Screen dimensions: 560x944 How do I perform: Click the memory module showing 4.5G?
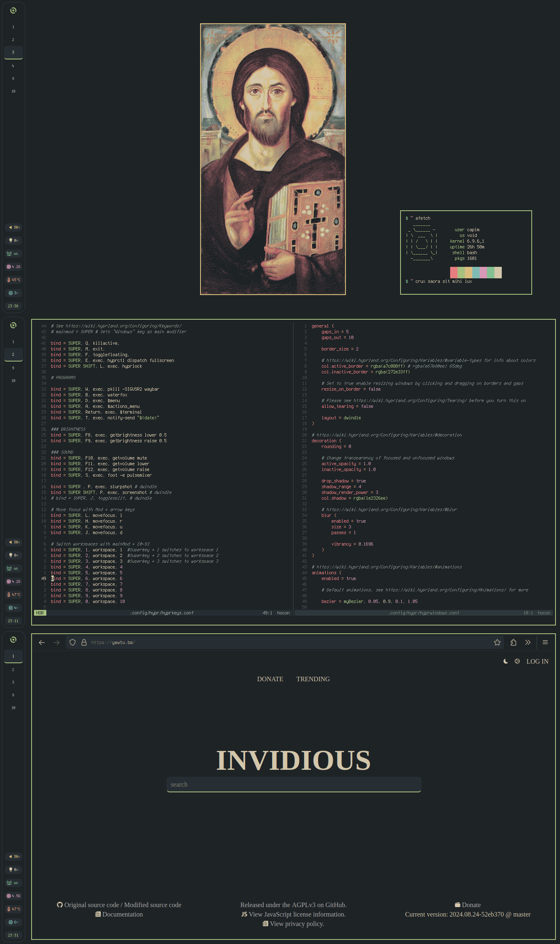pos(14,896)
